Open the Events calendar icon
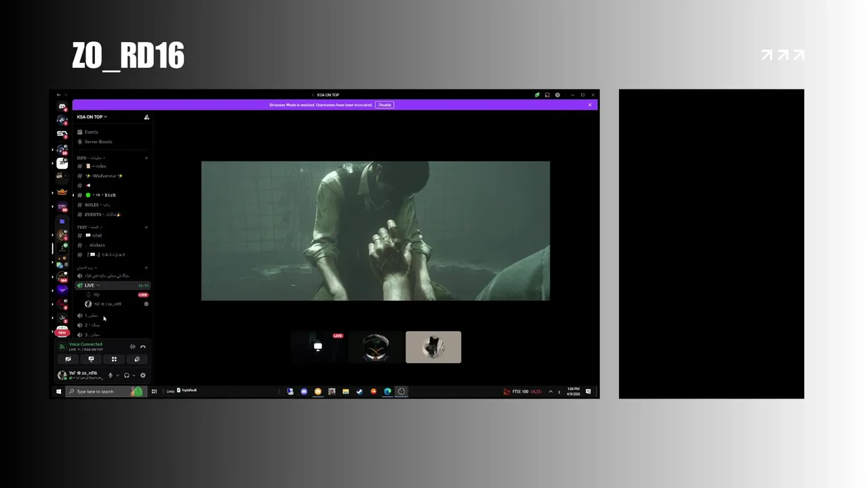Viewport: 868px width, 488px height. point(80,132)
